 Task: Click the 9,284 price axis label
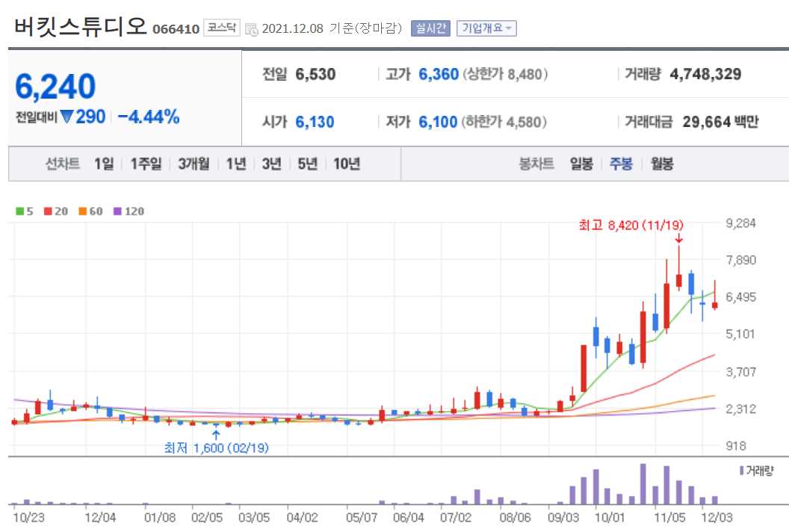click(x=740, y=223)
